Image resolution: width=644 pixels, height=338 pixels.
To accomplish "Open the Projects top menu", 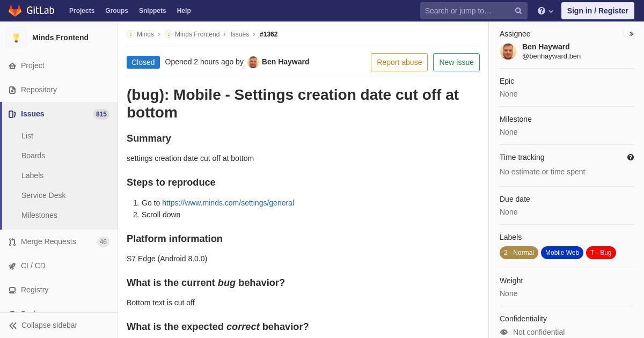I will pyautogui.click(x=82, y=11).
